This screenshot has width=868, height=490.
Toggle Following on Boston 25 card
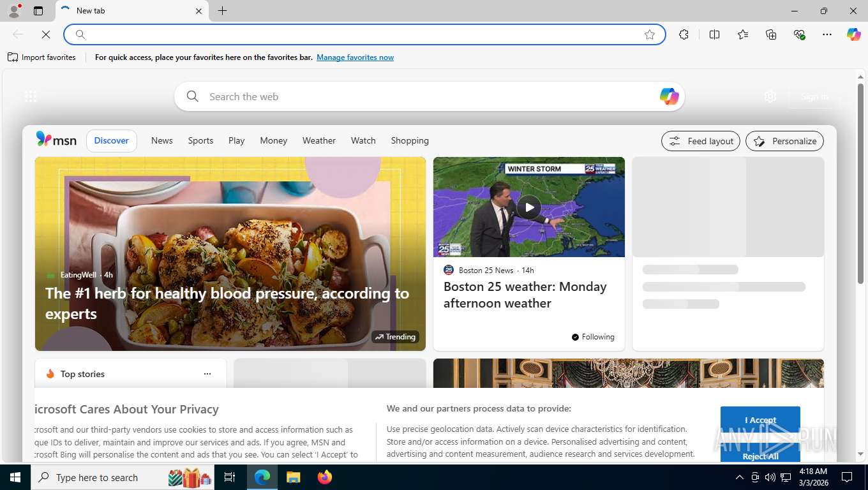[593, 337]
